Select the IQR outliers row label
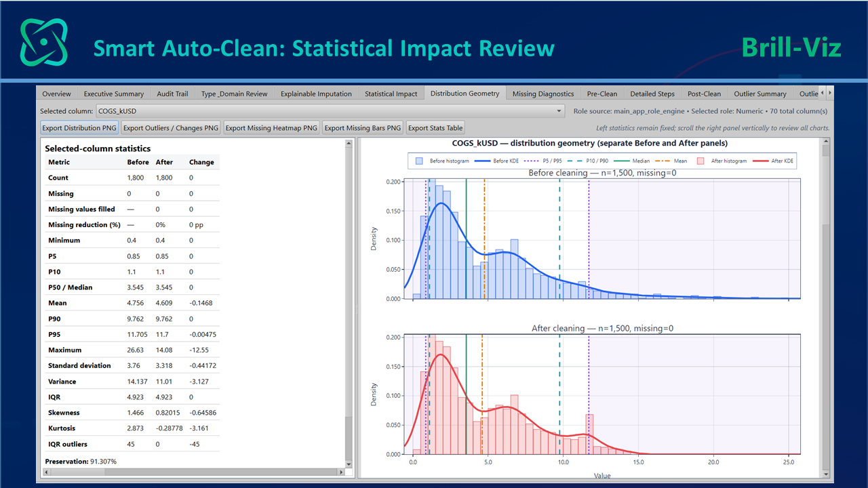 pos(68,444)
